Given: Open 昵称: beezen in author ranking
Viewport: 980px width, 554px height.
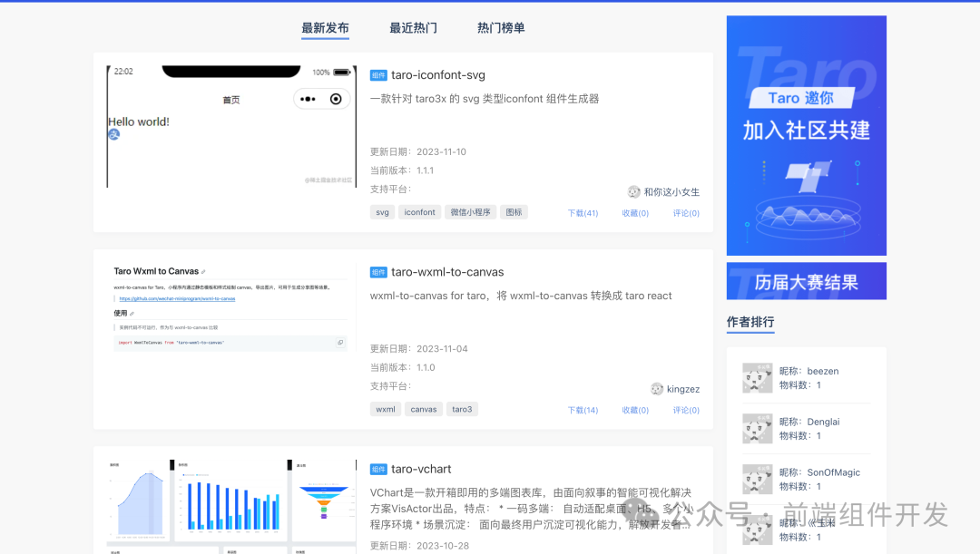Looking at the screenshot, I should click(x=808, y=371).
